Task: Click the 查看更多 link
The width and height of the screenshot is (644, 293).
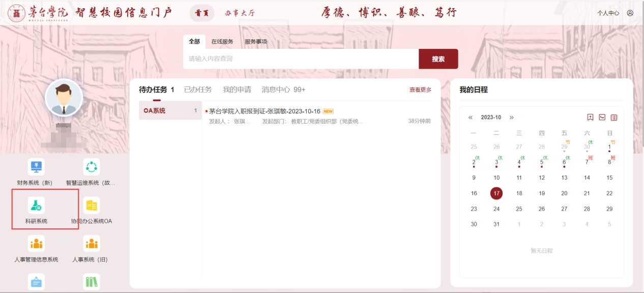Action: pyautogui.click(x=420, y=90)
